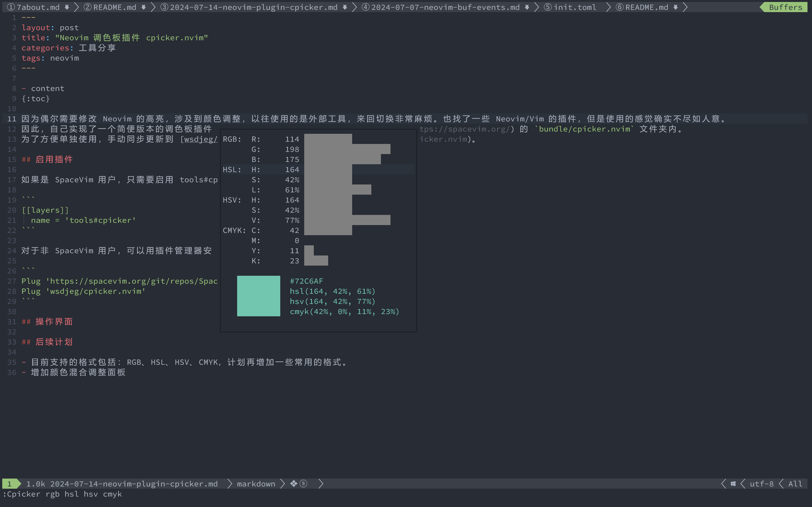This screenshot has height=507, width=812.
Task: Click the Windows file-format icon in statusline
Action: (x=733, y=484)
